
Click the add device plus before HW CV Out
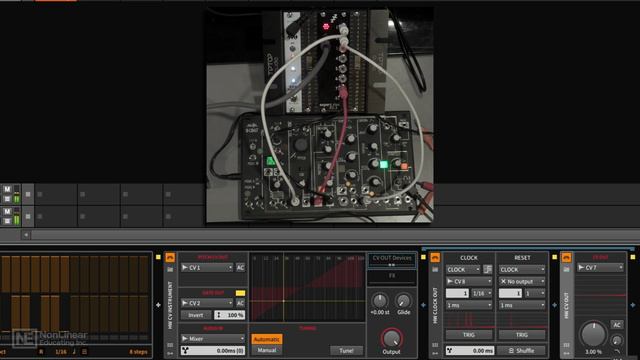pos(554,305)
